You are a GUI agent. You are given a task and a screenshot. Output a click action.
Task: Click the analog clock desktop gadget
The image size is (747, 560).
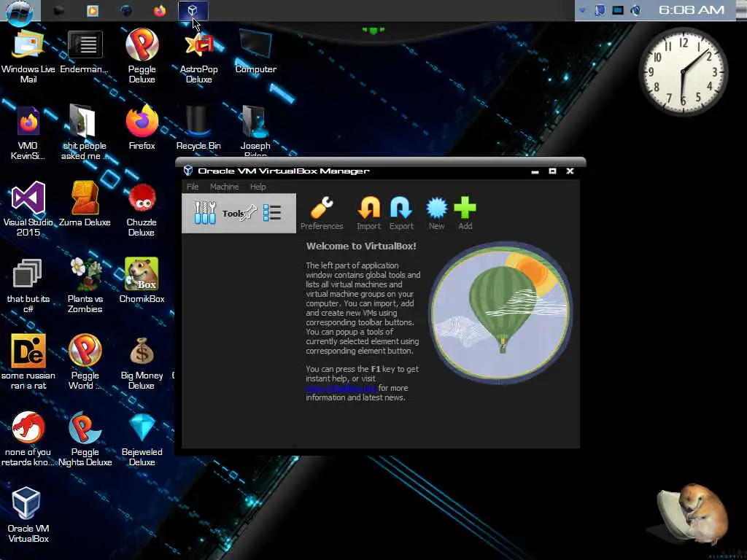click(683, 71)
